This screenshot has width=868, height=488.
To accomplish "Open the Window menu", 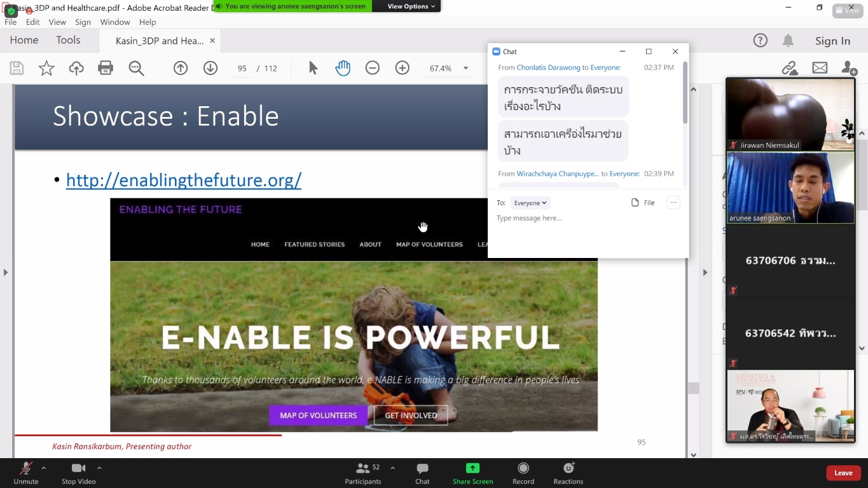I will pyautogui.click(x=115, y=22).
